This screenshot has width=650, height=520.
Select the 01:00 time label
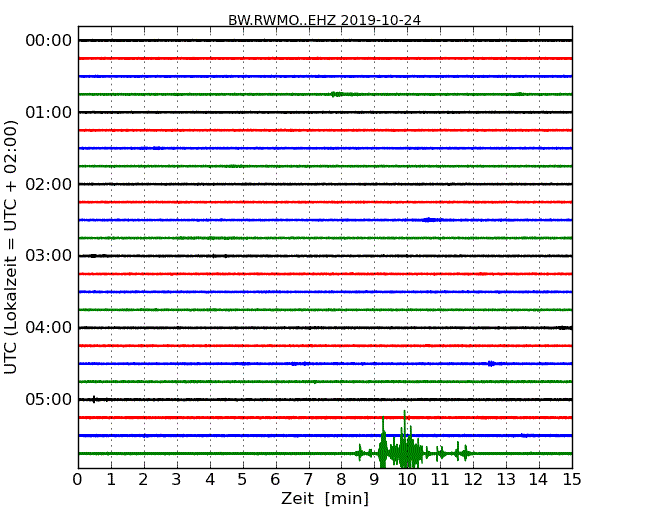coord(49,112)
